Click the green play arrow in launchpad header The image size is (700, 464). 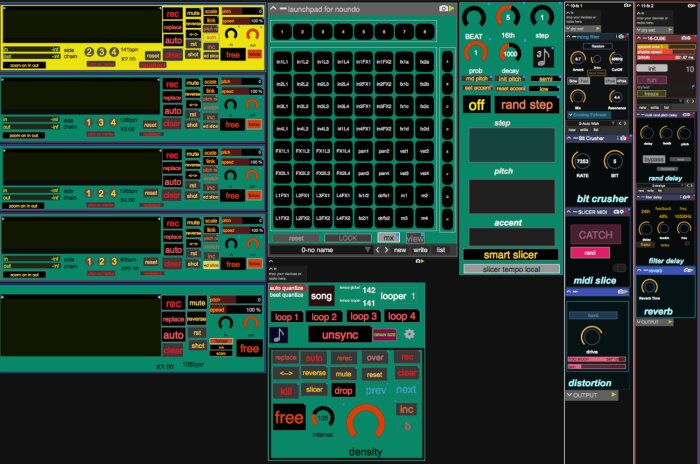(x=451, y=8)
